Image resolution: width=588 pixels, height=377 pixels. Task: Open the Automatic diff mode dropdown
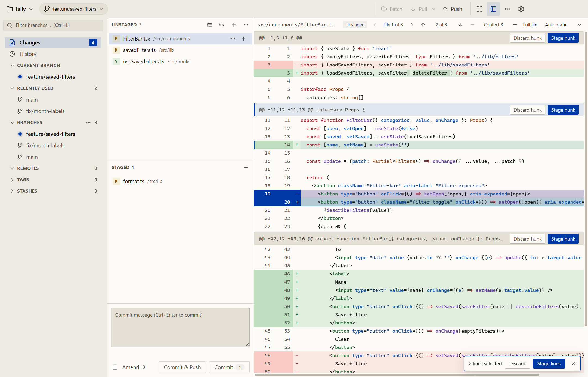coord(563,25)
